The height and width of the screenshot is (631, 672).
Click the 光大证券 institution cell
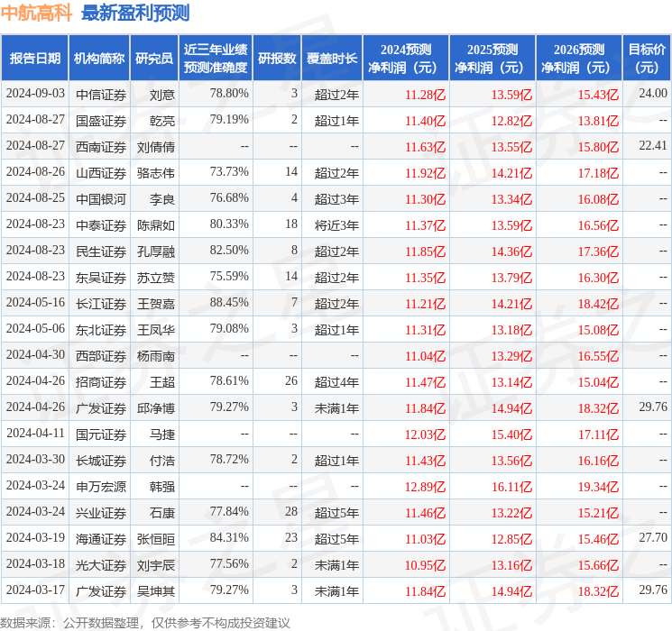pyautogui.click(x=101, y=565)
